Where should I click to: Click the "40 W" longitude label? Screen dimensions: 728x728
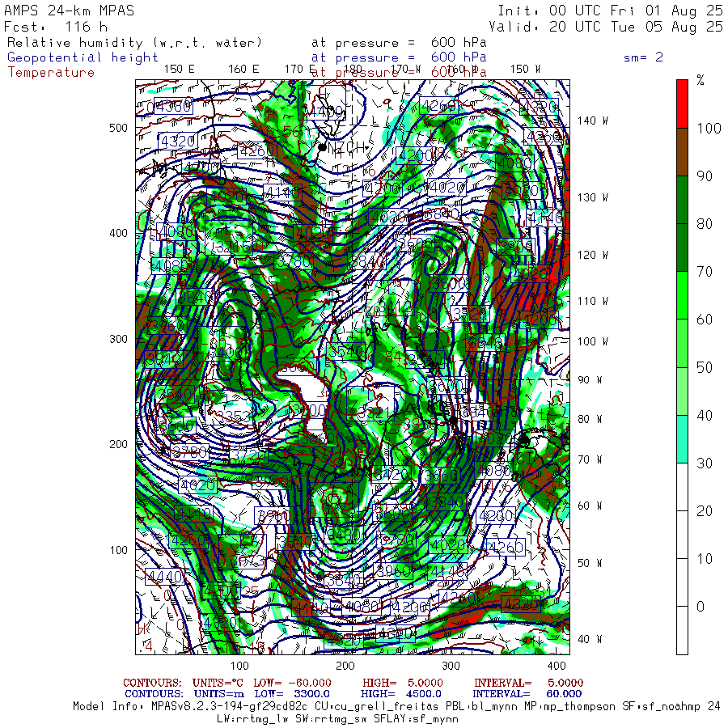(x=590, y=639)
